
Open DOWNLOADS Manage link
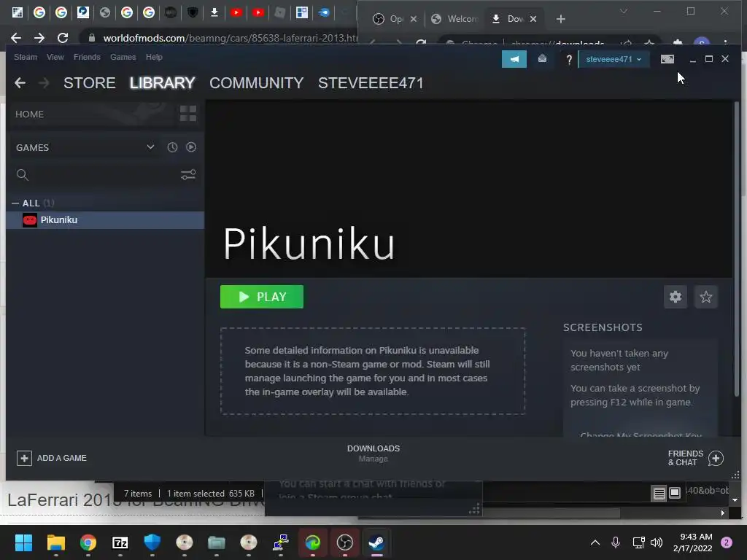click(373, 454)
